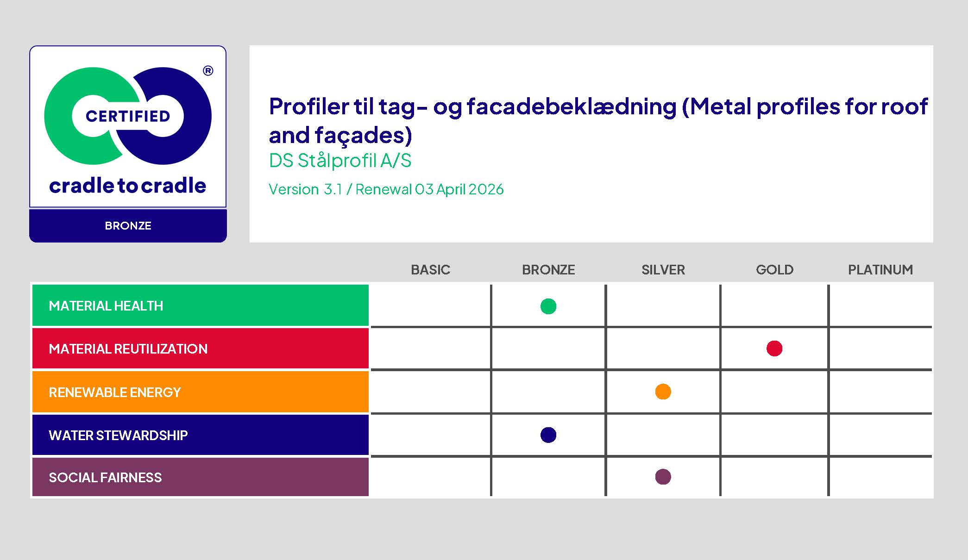Viewport: 968px width, 560px height.
Task: Select the BASIC column header
Action: [430, 270]
